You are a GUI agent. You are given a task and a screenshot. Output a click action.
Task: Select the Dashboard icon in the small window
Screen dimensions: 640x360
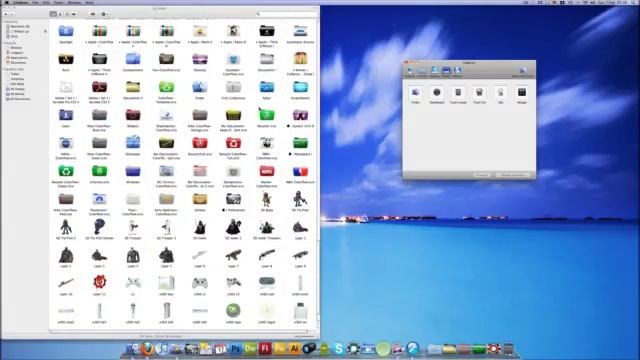437,92
